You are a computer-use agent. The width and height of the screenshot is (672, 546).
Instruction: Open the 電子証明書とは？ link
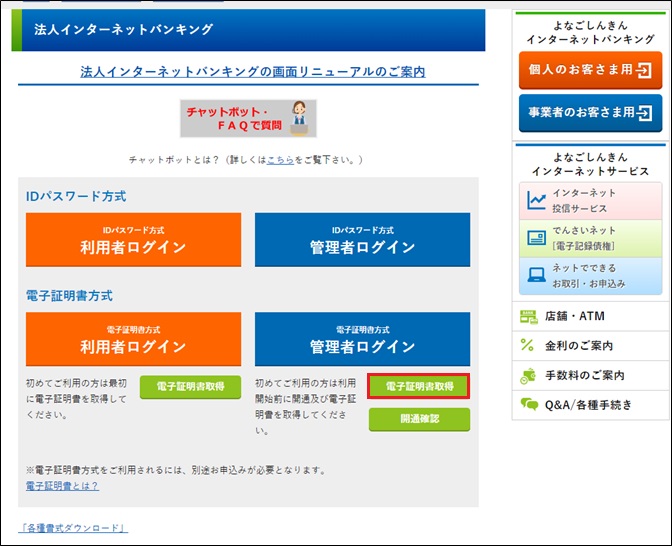62,486
